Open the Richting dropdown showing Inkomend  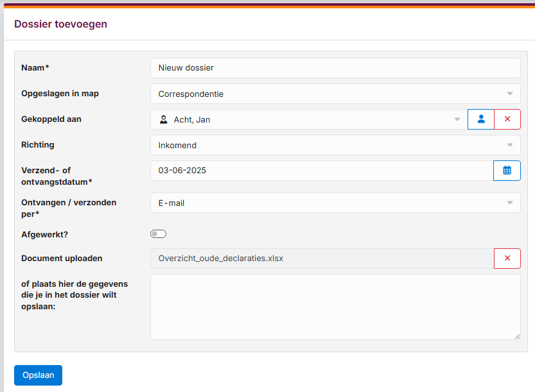[x=335, y=145]
